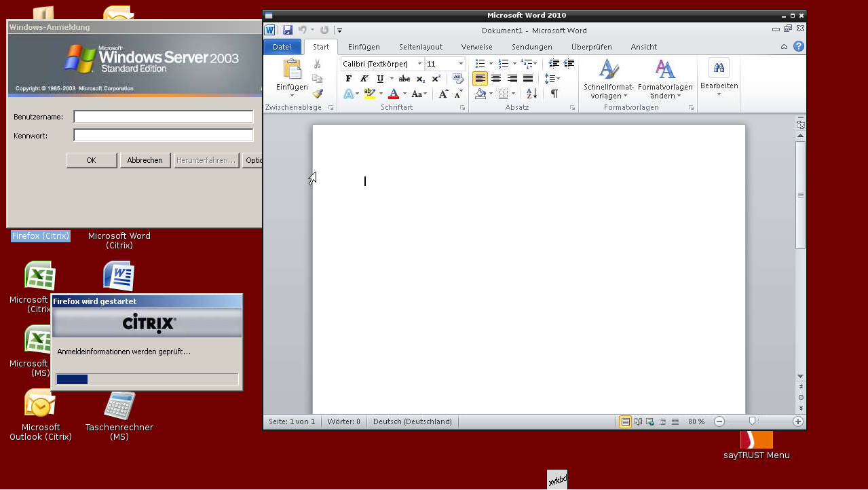868x490 pixels.
Task: Toggle bold formatting in Schriftart group
Action: tap(349, 79)
